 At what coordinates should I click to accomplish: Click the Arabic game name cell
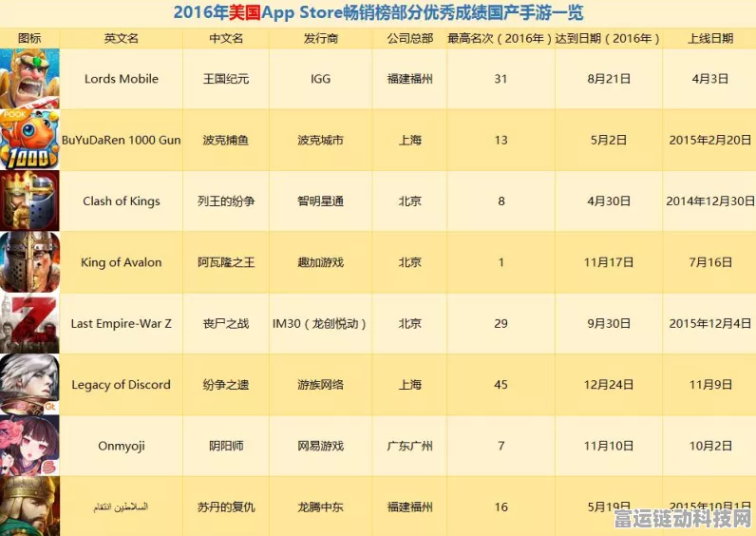(x=121, y=507)
